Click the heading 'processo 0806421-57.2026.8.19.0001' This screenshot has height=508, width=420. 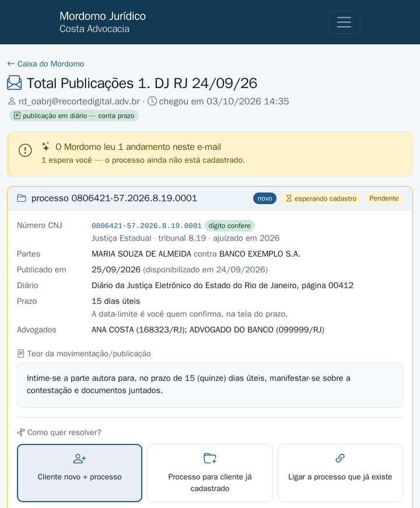114,198
